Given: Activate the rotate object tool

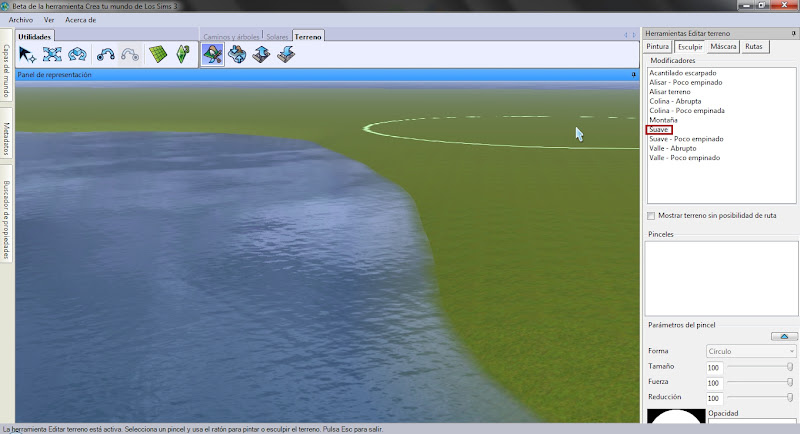Looking at the screenshot, I should (x=77, y=55).
